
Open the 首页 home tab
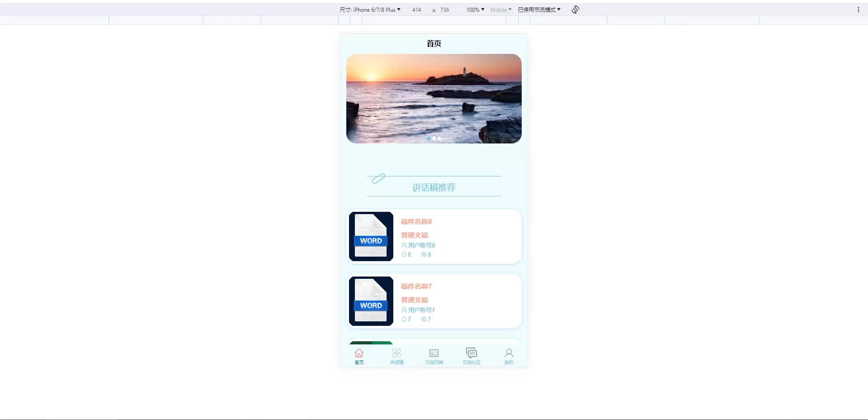click(x=359, y=356)
